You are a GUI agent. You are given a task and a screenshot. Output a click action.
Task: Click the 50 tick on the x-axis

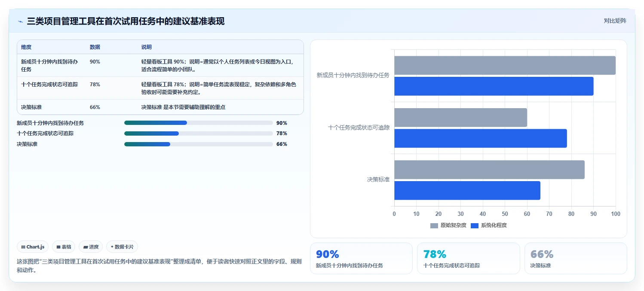pyautogui.click(x=505, y=214)
